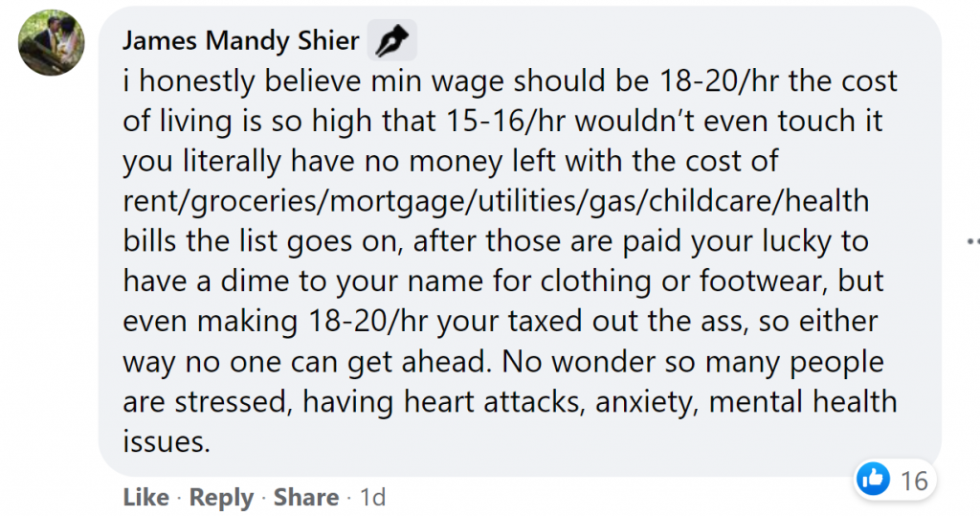
Task: Open James Mandy Shier's profile name link
Action: click(241, 42)
